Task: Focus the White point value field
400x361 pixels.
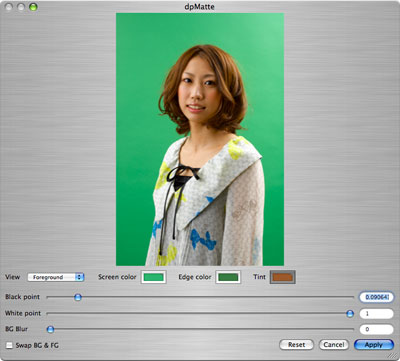Action: (376, 313)
